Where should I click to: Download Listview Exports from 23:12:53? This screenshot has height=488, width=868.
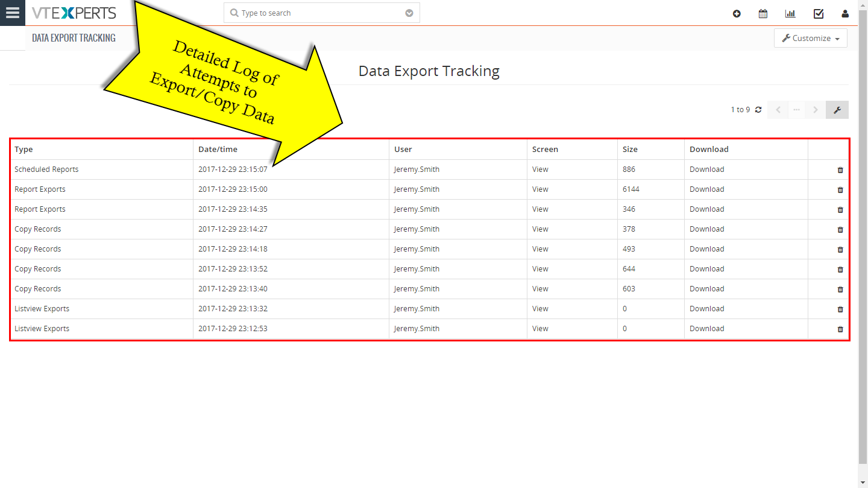(707, 328)
